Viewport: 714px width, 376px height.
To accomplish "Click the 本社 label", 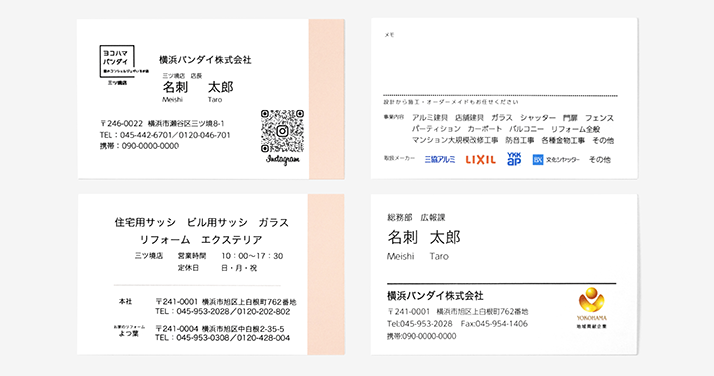I will coord(125,302).
